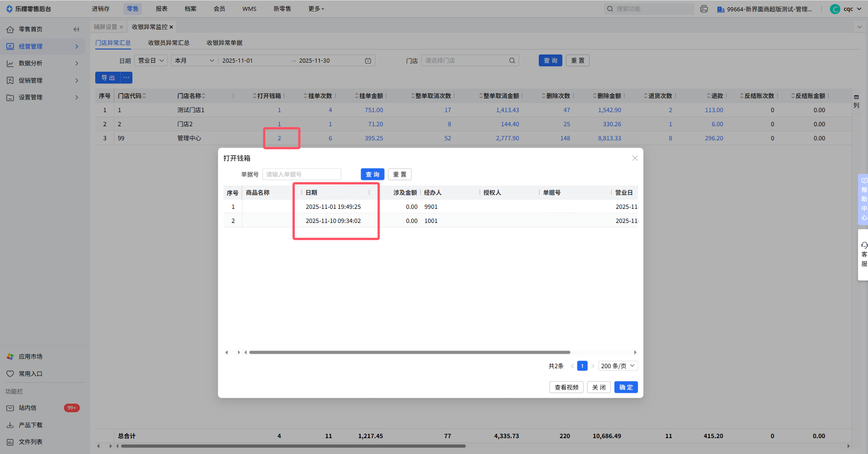Open the 列 column settings icon
The image size is (868, 454).
point(856,101)
